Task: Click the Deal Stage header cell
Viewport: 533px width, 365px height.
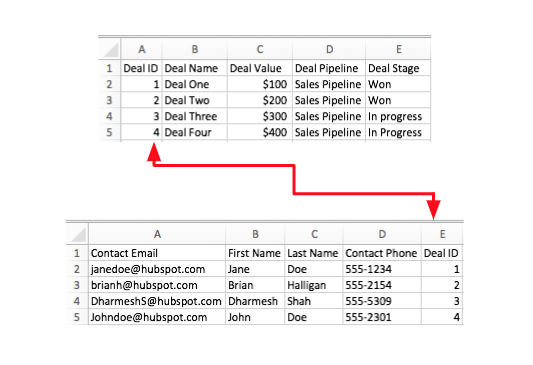Action: click(398, 68)
